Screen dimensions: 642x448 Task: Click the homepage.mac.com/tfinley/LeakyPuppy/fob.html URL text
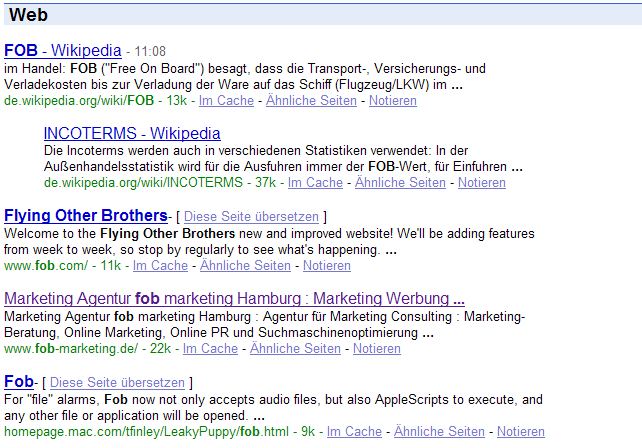click(146, 431)
